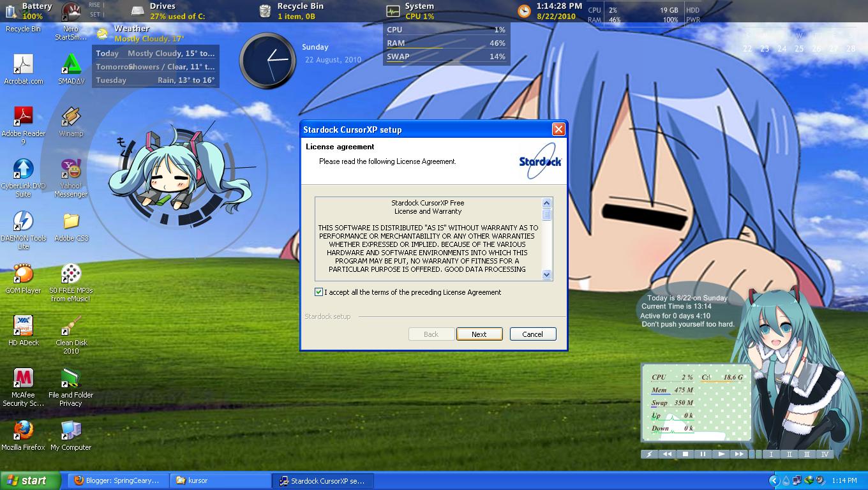This screenshot has height=490, width=868.
Task: Click the license text scrollbar down arrow
Action: pyautogui.click(x=546, y=275)
